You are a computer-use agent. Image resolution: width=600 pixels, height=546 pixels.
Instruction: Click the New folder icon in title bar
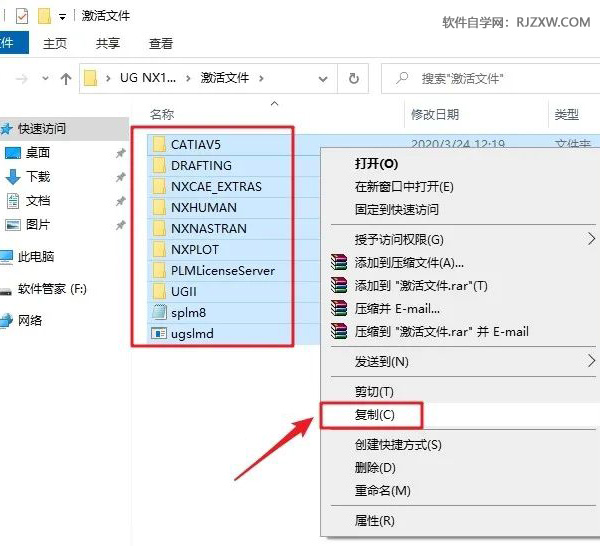[44, 16]
